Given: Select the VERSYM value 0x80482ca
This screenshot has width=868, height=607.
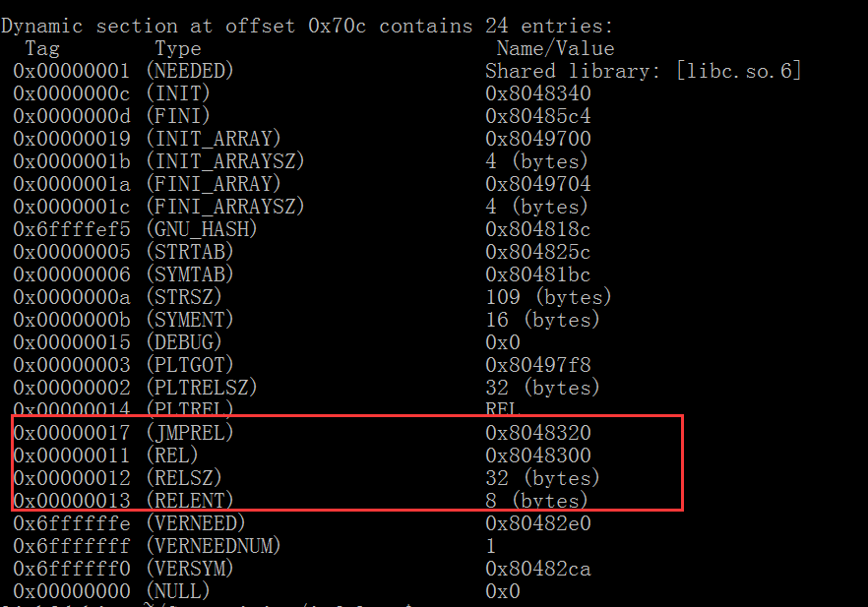Looking at the screenshot, I should click(538, 569).
